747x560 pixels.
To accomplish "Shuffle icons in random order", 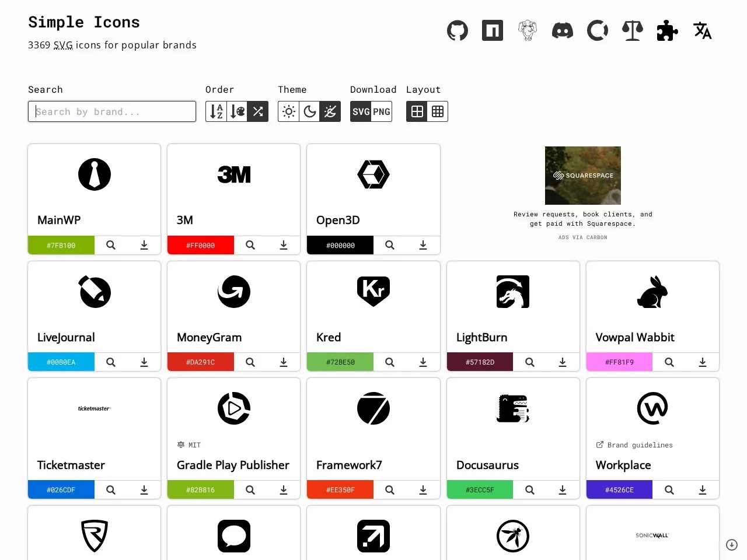I will [x=258, y=111].
